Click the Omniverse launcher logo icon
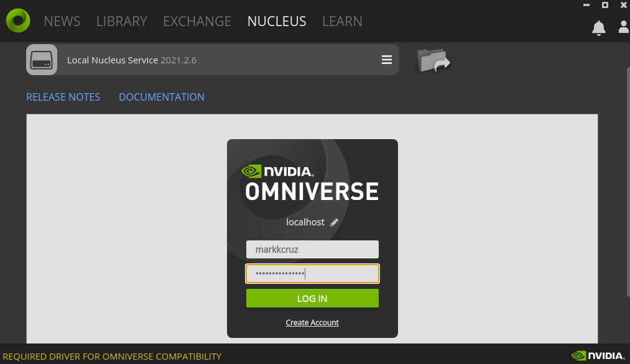Viewport: 630px width, 364px height. [x=18, y=20]
